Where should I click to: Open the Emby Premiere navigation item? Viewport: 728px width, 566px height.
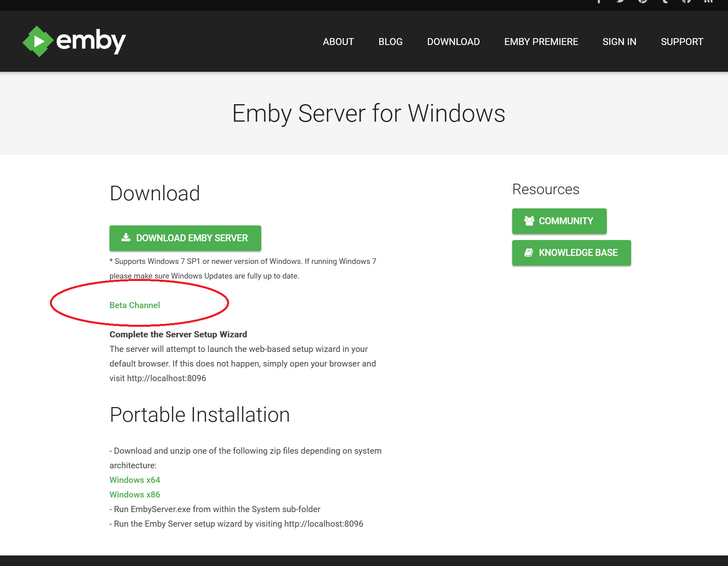coord(541,42)
